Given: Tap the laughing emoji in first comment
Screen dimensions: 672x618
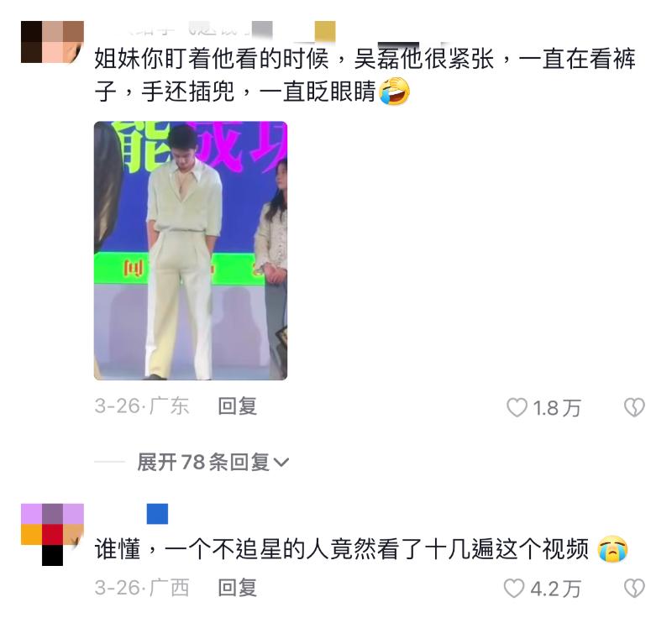Looking at the screenshot, I should 394,92.
